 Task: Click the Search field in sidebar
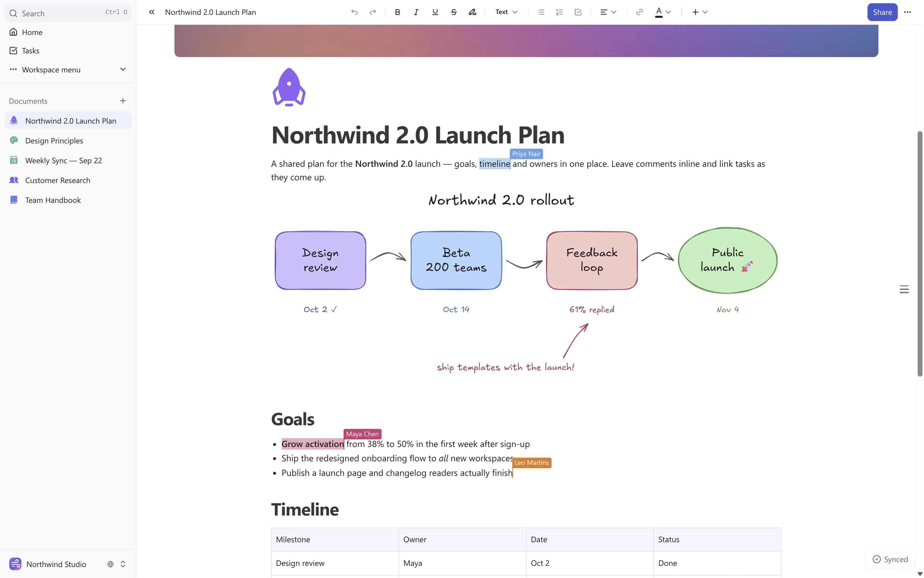coord(68,13)
